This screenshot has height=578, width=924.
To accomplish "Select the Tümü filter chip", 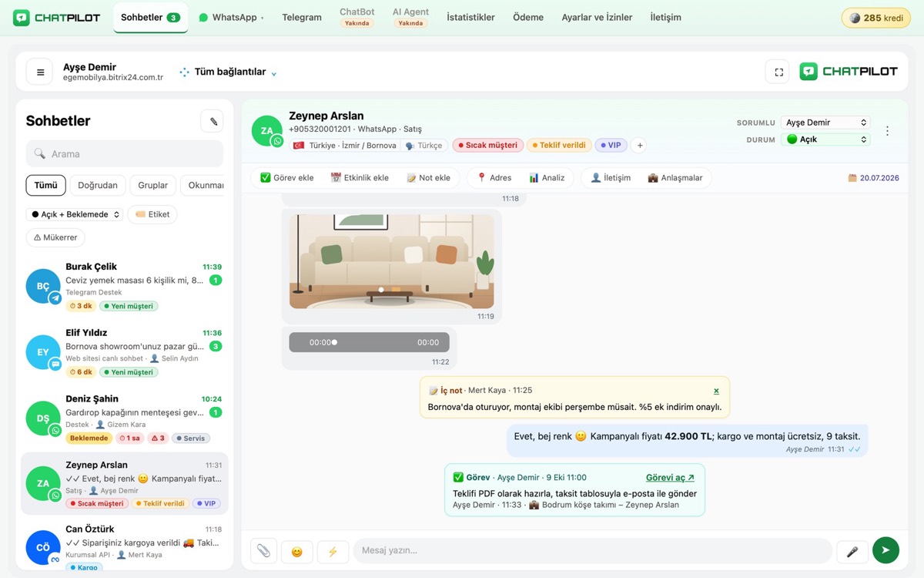I will (x=46, y=185).
